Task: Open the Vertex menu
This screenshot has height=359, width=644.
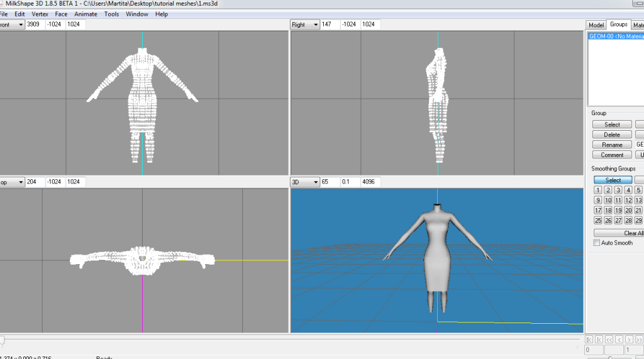Action: click(40, 14)
